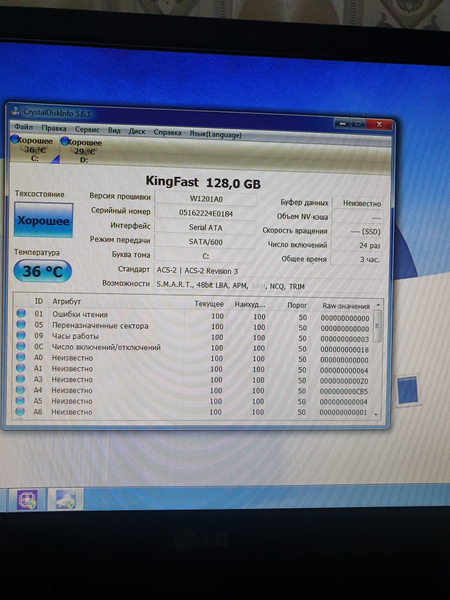Click the serial number field
The width and height of the screenshot is (450, 600).
pyautogui.click(x=205, y=213)
